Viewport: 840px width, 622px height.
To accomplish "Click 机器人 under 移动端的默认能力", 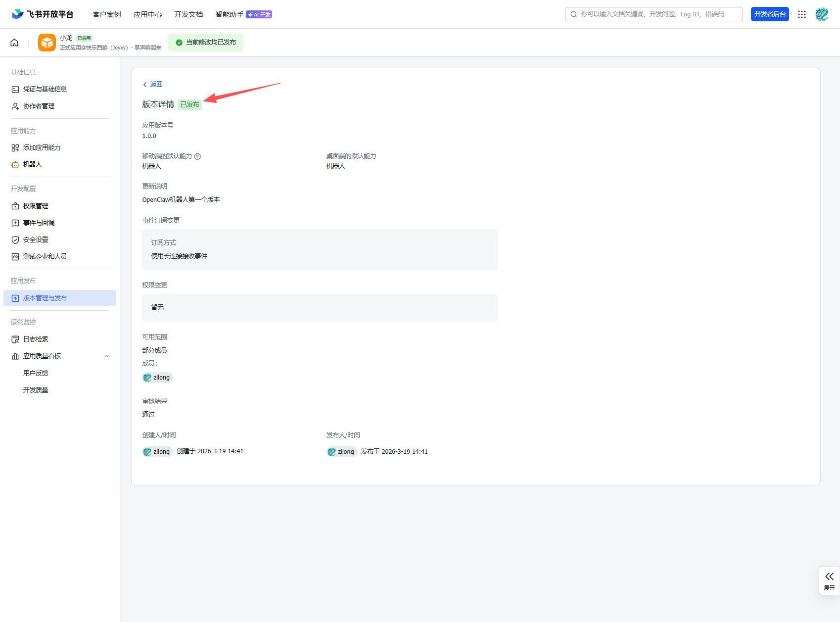I will tap(151, 166).
